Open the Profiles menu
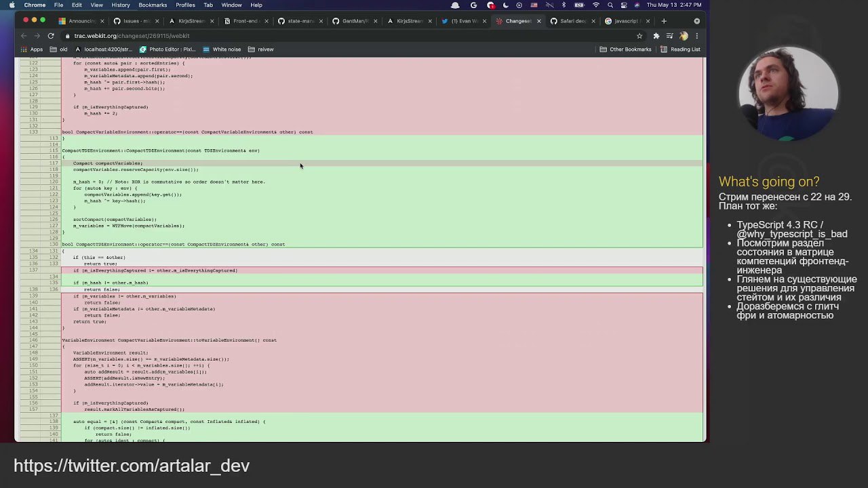868x488 pixels. point(185,5)
